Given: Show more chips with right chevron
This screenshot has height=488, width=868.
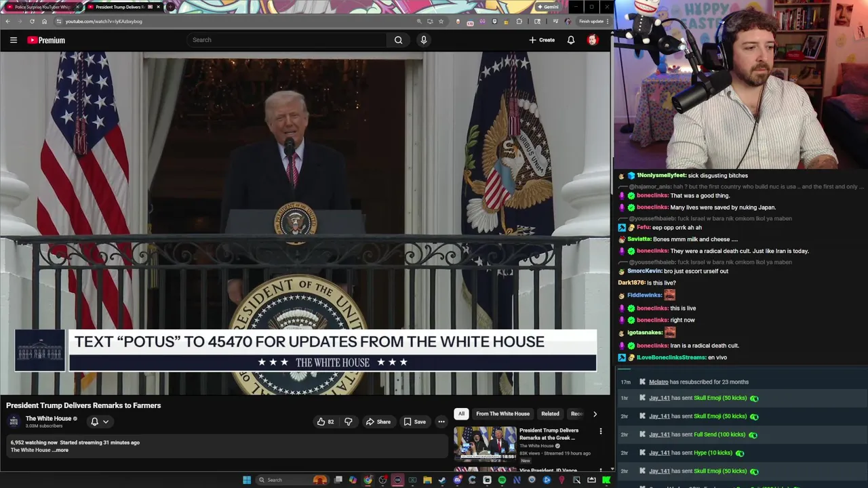Looking at the screenshot, I should pyautogui.click(x=595, y=413).
